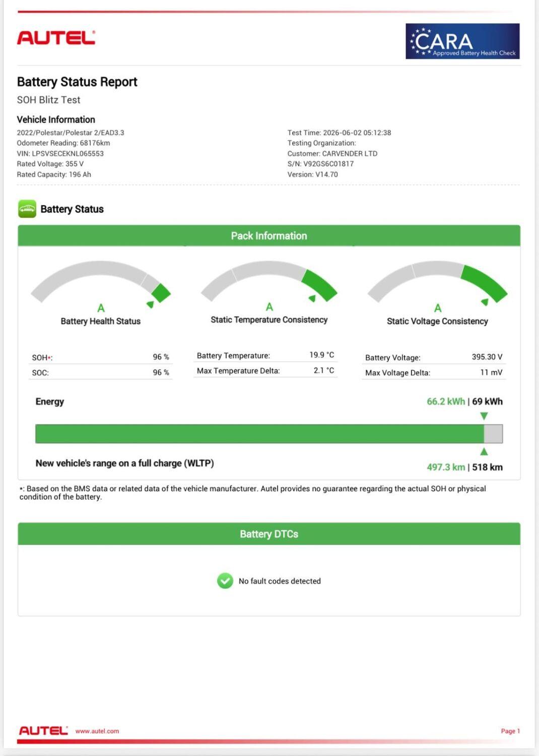Viewport: 539px width, 756px height.
Task: Click the Battery Temperature value 19.9 °C
Action: (x=322, y=355)
